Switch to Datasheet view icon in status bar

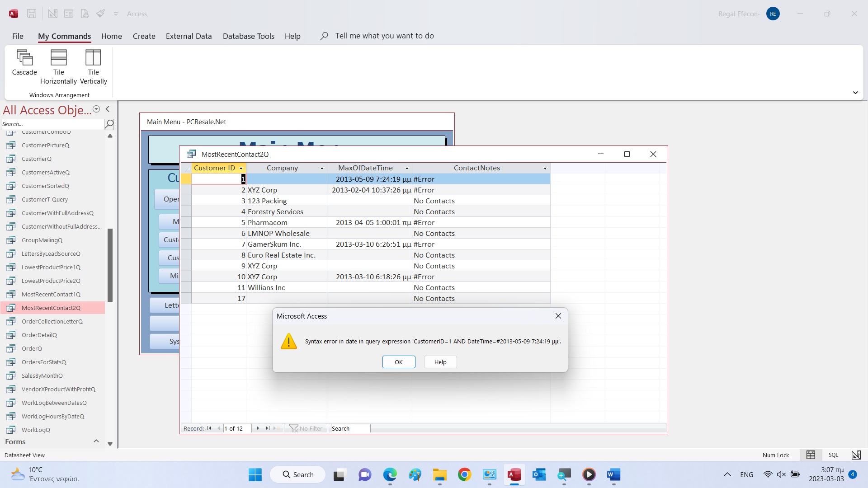click(x=811, y=455)
